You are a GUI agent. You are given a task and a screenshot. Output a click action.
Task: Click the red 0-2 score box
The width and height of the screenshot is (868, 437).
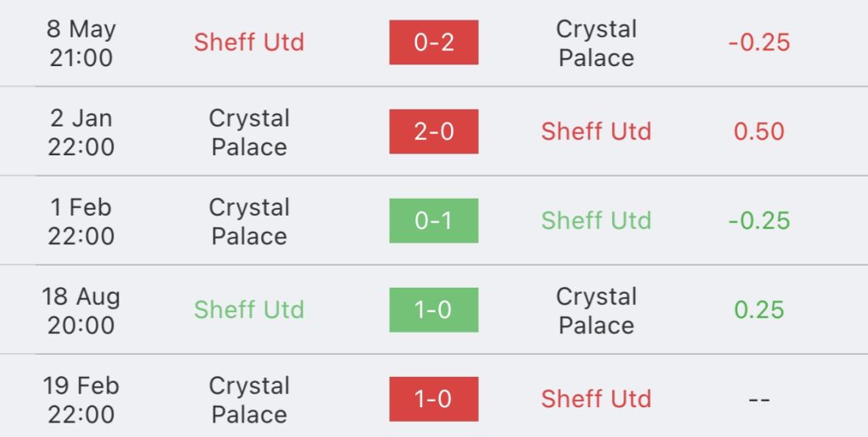433,42
